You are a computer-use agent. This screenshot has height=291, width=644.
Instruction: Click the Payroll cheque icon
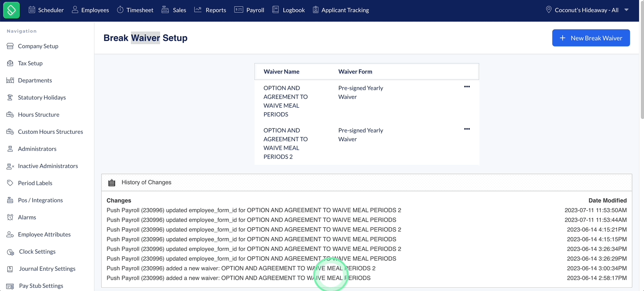point(239,9)
